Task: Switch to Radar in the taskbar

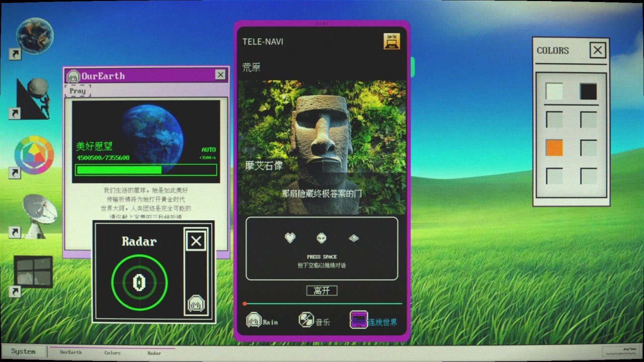Action: point(154,352)
